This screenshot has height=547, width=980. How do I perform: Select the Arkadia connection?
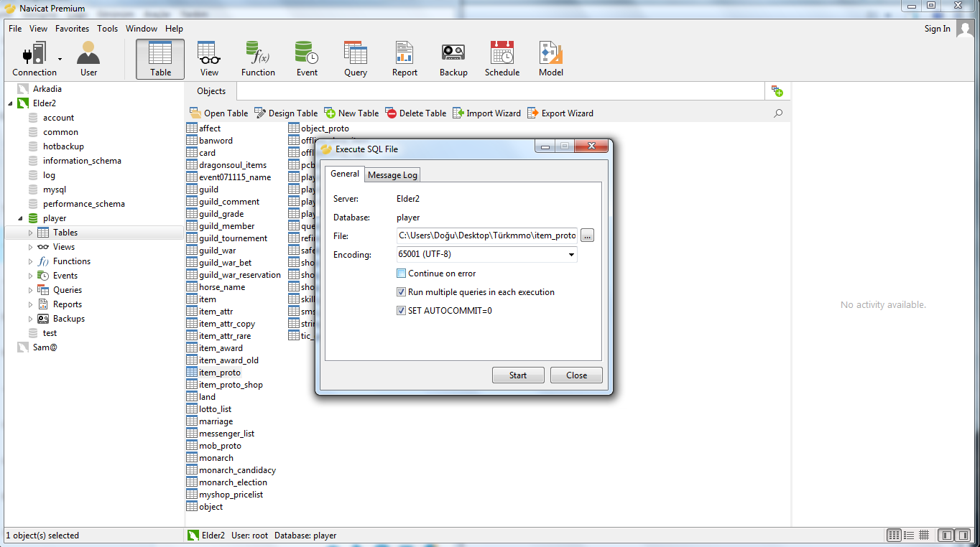pos(47,89)
